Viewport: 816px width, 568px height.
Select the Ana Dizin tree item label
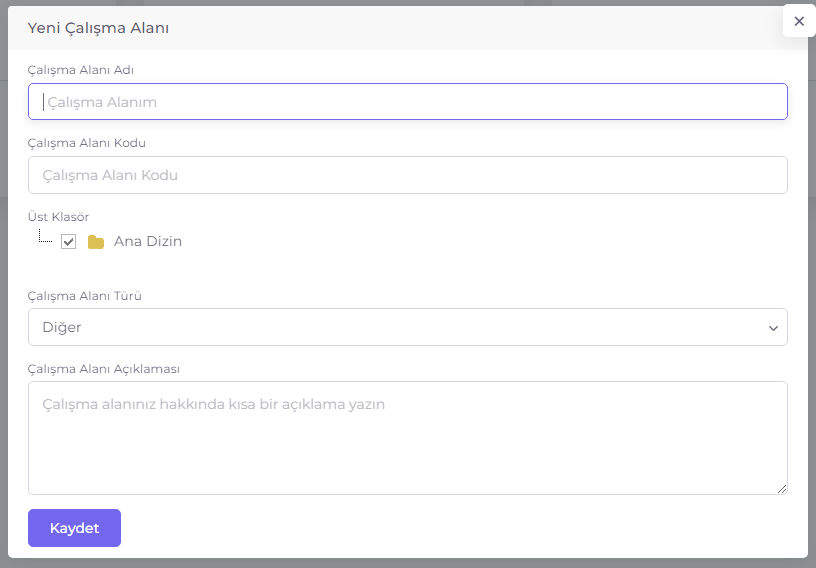tap(148, 241)
